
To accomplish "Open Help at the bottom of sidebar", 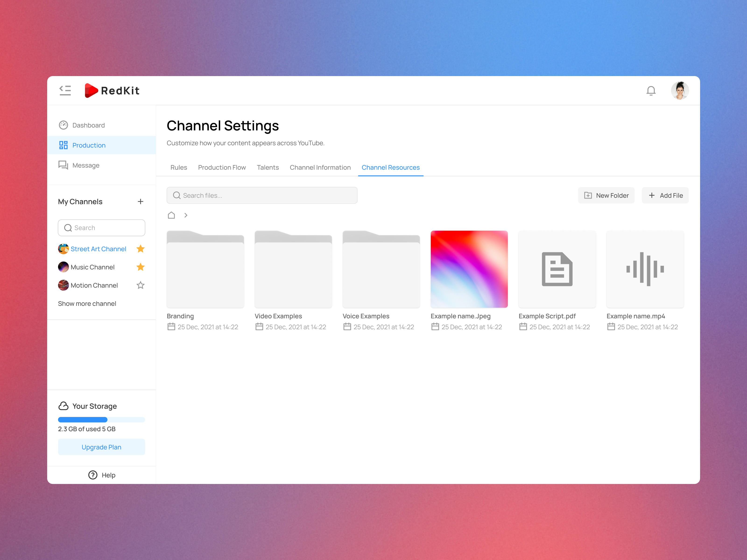I will 101,475.
